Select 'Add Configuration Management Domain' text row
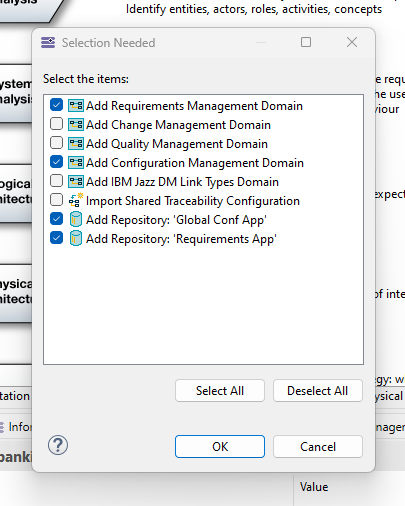The height and width of the screenshot is (506, 405). tap(195, 163)
